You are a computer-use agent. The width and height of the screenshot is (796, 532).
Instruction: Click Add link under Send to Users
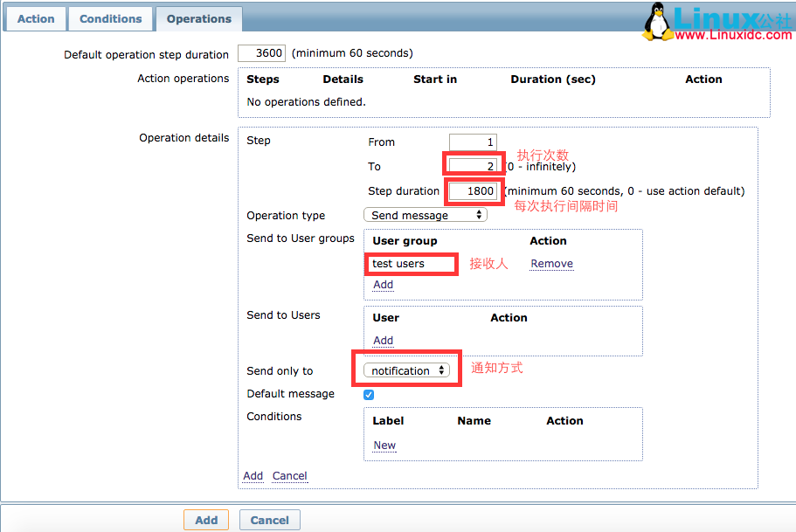point(383,341)
